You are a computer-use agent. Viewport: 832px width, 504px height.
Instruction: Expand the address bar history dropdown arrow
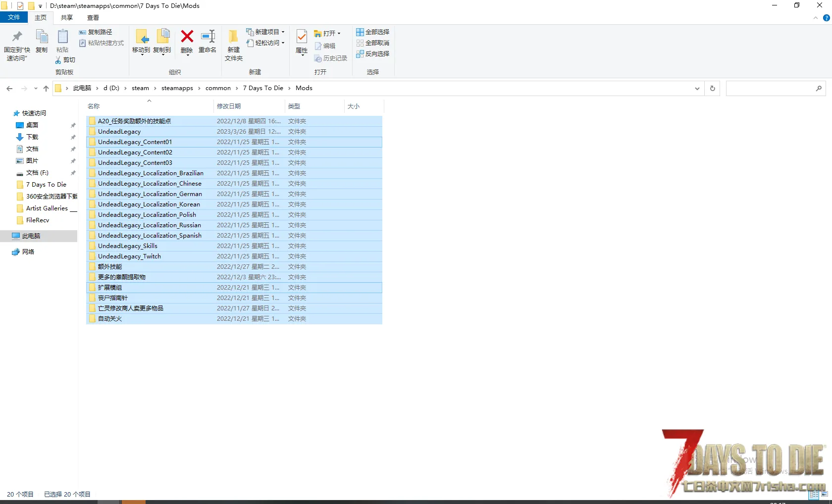point(697,88)
